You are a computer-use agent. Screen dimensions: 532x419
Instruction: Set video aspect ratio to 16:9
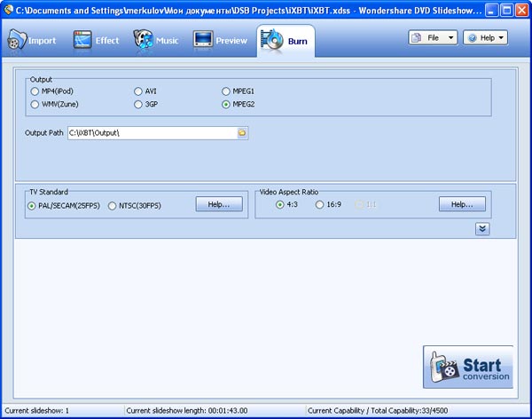319,204
